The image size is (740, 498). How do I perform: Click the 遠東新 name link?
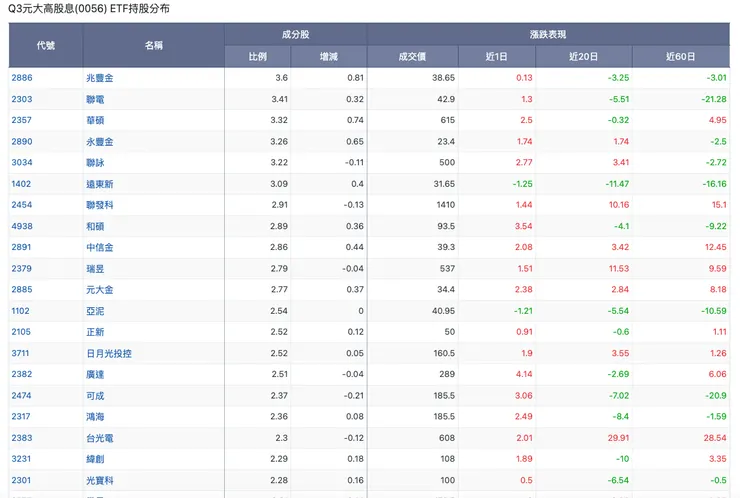coord(100,184)
